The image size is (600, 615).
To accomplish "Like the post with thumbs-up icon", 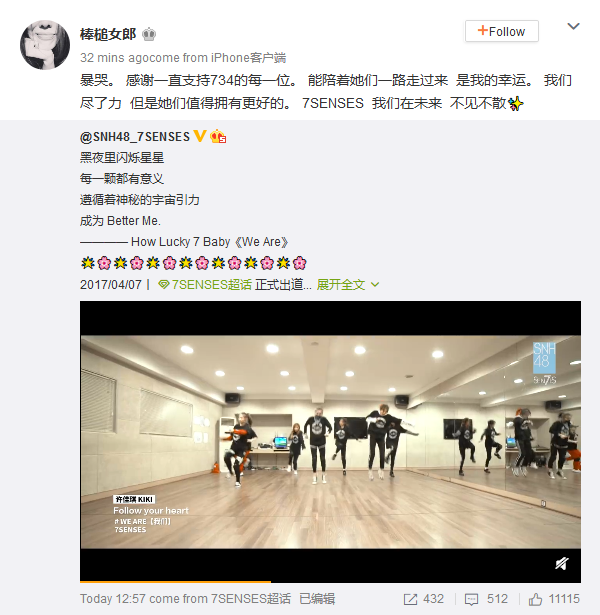I will coord(535,599).
